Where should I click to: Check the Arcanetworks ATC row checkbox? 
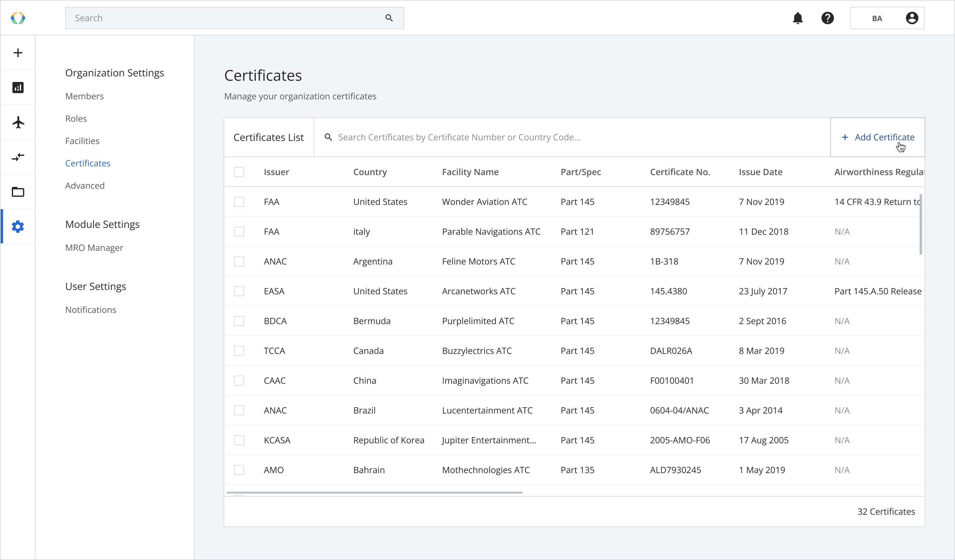[x=239, y=291]
